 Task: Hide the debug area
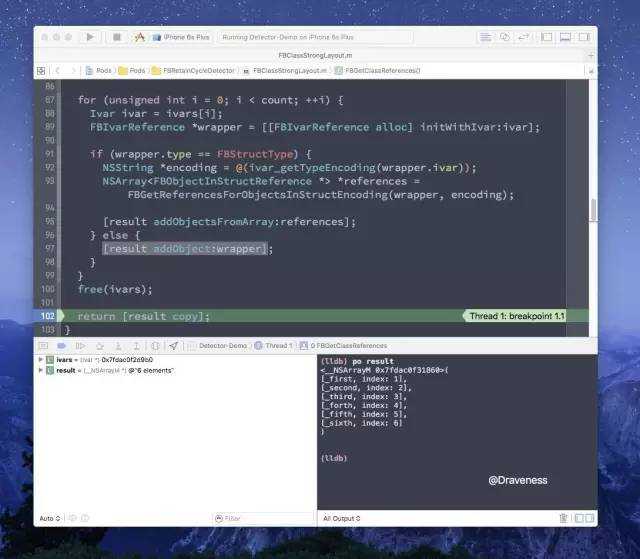pyautogui.click(x=43, y=346)
